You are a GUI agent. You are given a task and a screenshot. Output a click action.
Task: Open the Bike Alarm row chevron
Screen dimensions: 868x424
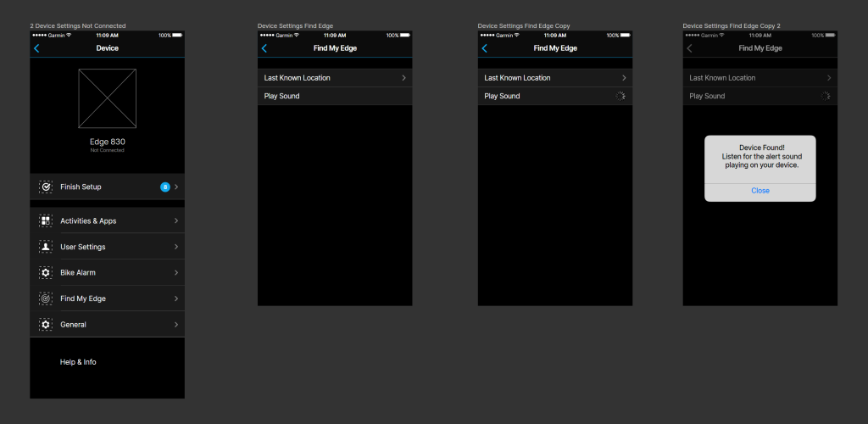pyautogui.click(x=176, y=273)
